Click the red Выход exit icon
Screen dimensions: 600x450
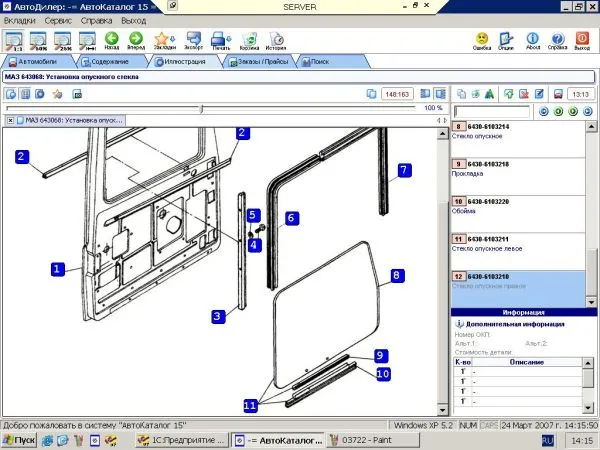[x=582, y=40]
